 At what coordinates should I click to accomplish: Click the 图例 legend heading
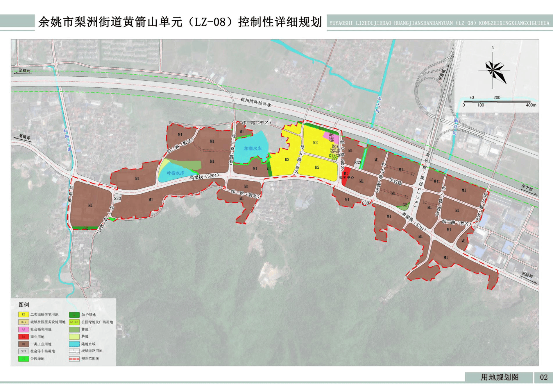tap(24, 305)
